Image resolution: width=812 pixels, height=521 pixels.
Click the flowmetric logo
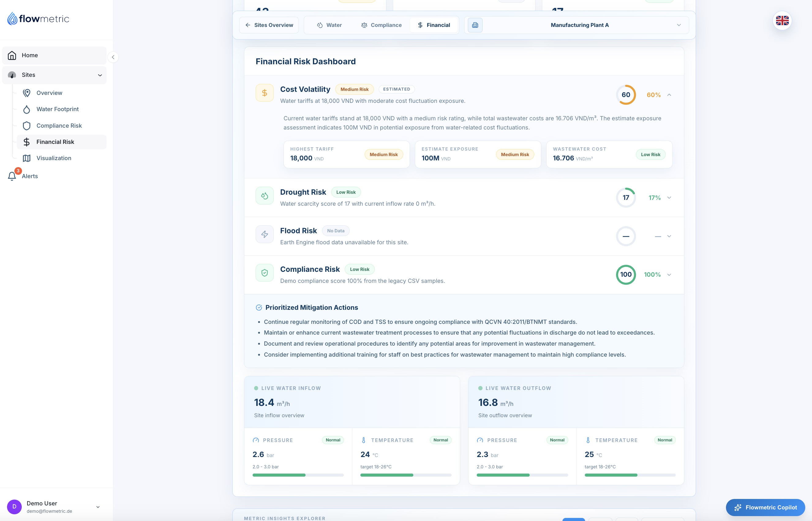pos(38,19)
